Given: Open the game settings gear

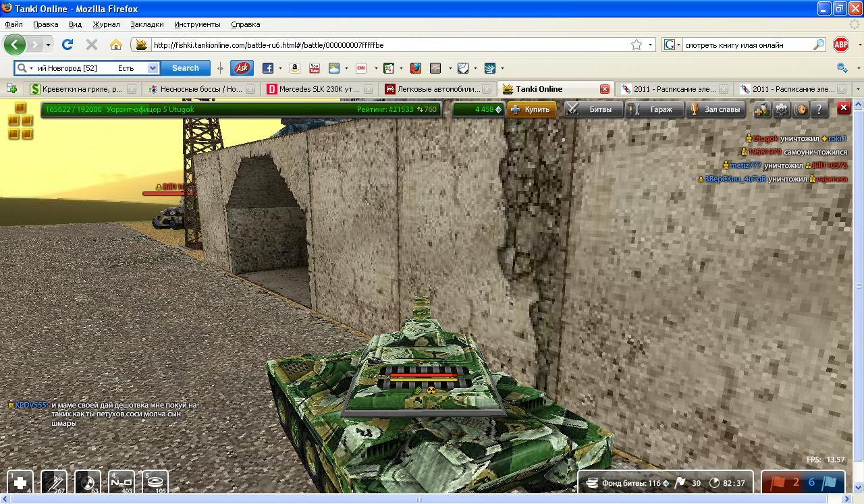Looking at the screenshot, I should 781,109.
